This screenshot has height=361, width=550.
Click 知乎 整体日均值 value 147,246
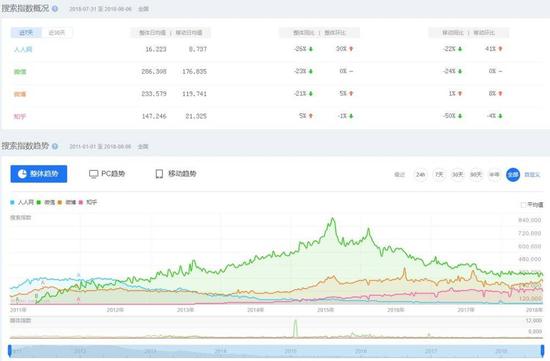click(154, 116)
